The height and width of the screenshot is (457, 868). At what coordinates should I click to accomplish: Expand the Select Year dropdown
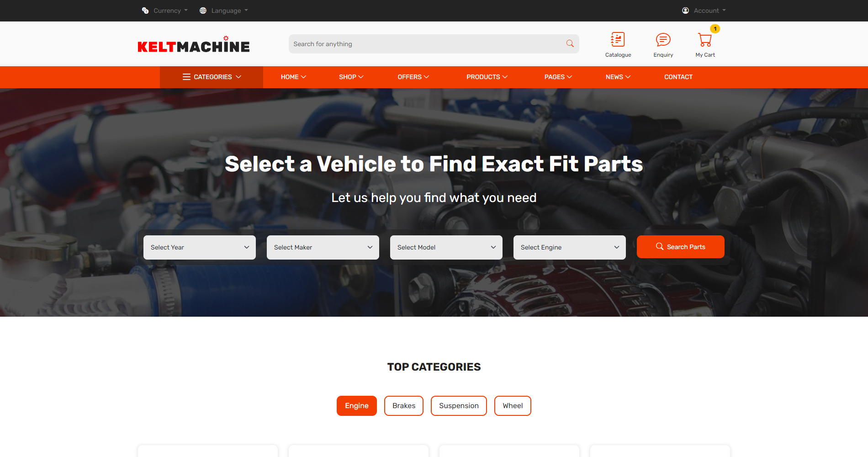pos(200,247)
